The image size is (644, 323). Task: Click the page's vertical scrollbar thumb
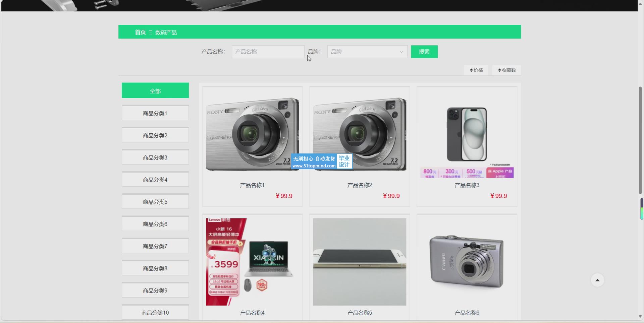tap(640, 140)
